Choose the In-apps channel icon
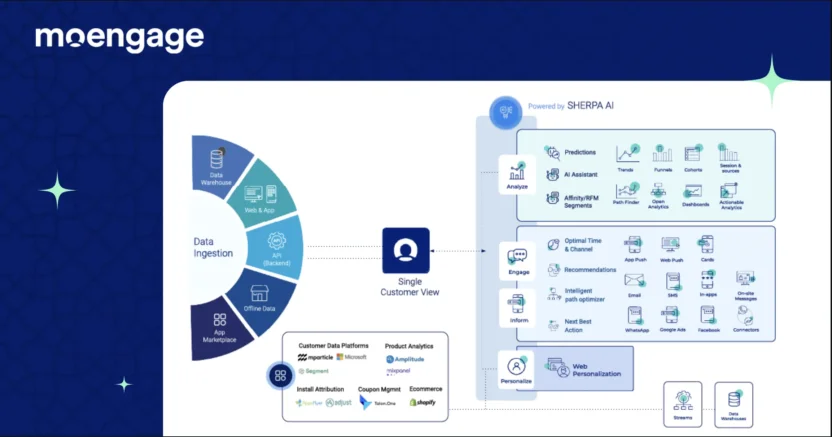 [x=708, y=280]
